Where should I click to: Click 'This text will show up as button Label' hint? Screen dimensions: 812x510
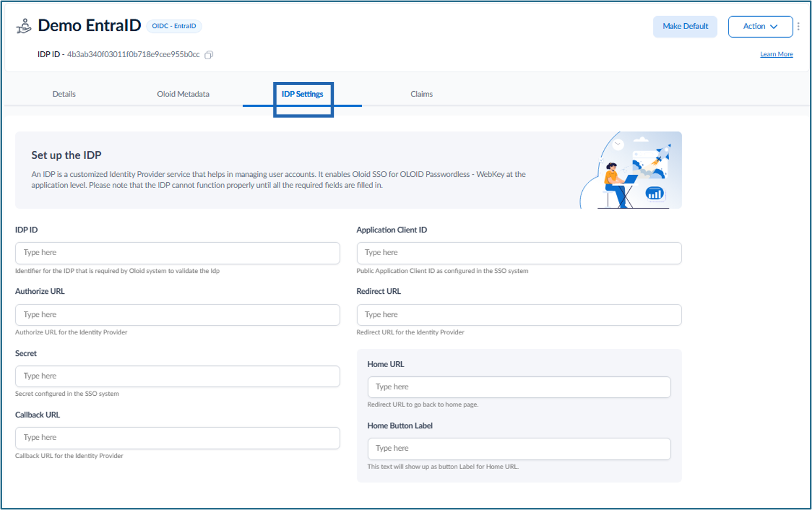pyautogui.click(x=443, y=467)
